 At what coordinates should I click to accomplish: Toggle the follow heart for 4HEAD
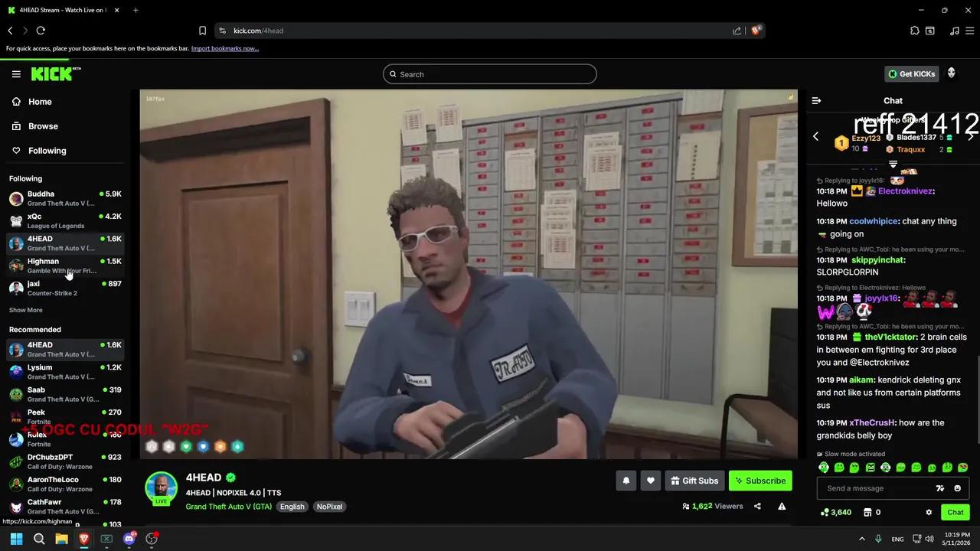(x=651, y=481)
